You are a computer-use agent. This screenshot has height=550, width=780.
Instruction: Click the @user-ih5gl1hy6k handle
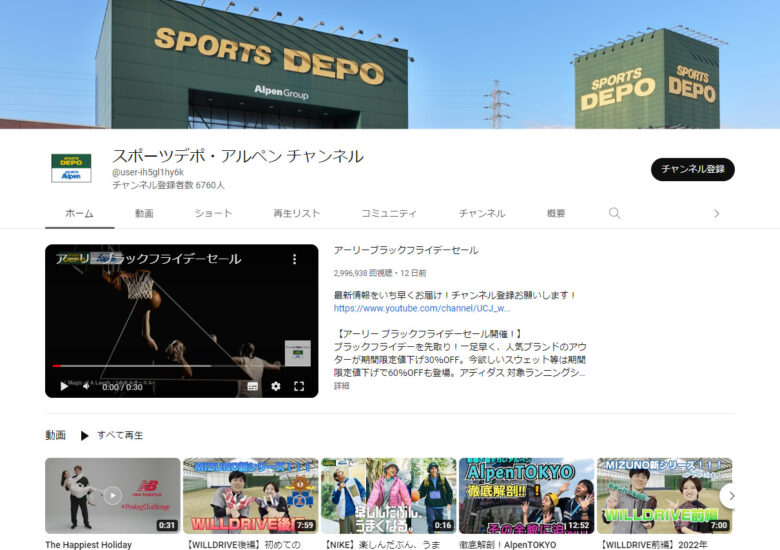pos(148,172)
